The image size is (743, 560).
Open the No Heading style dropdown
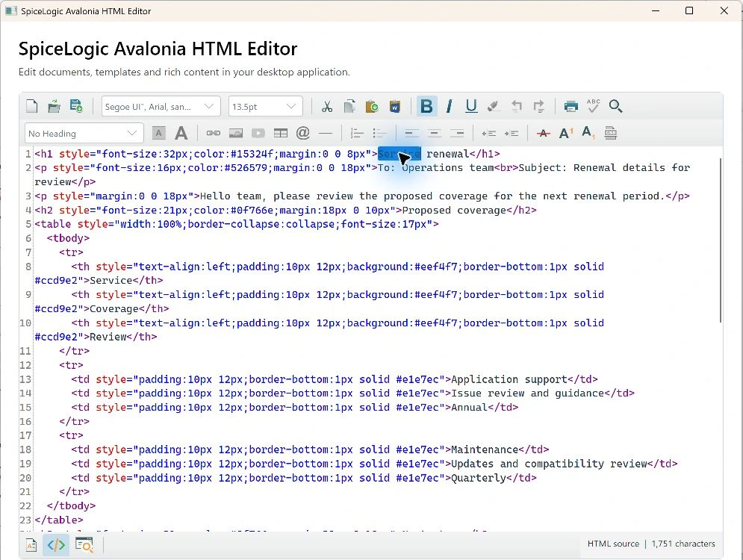84,134
